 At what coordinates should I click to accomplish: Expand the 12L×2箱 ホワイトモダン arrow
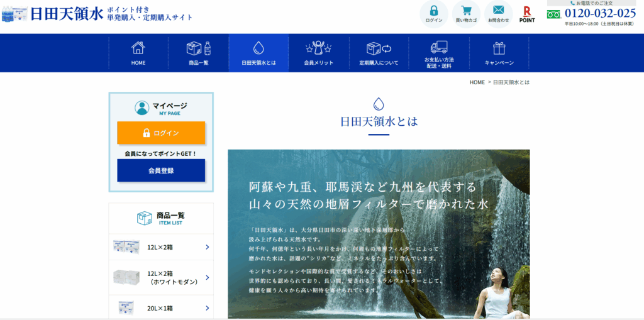(x=207, y=277)
